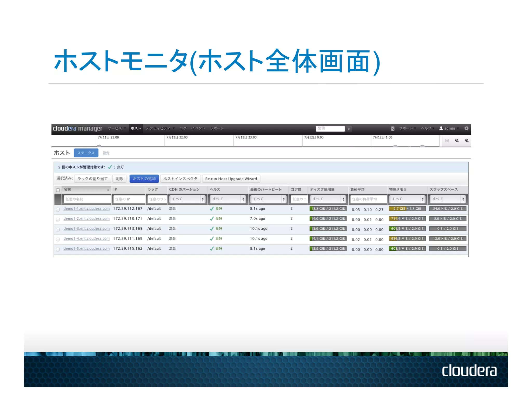The image size is (532, 411).
Task: Click the 7月12日 0:00 timeline marker
Action: tap(314, 137)
